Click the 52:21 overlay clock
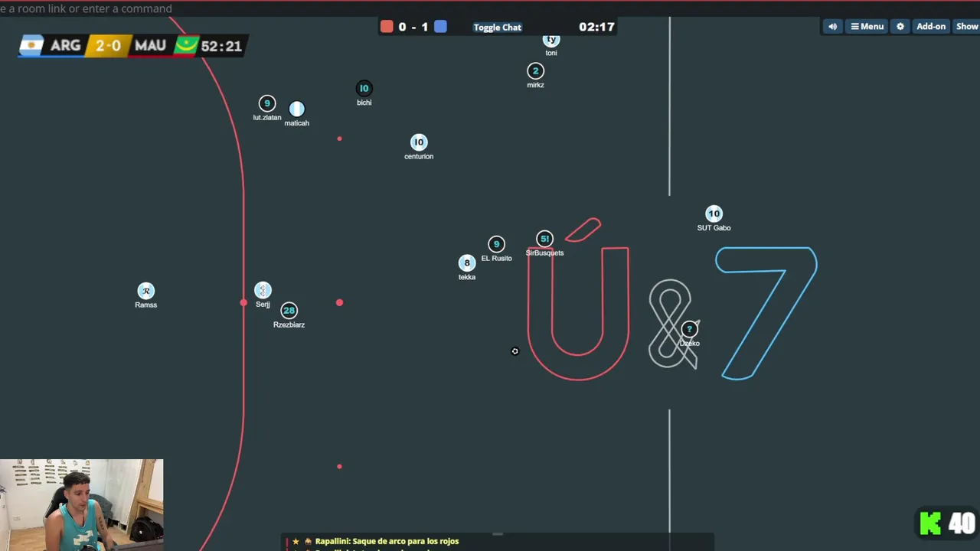The width and height of the screenshot is (980, 551). (x=221, y=46)
